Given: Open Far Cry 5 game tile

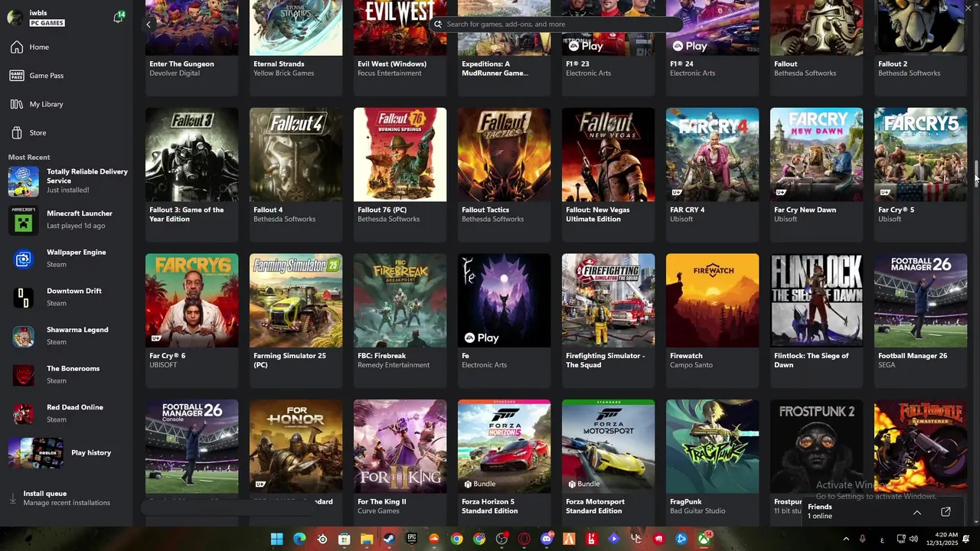Looking at the screenshot, I should [x=920, y=174].
